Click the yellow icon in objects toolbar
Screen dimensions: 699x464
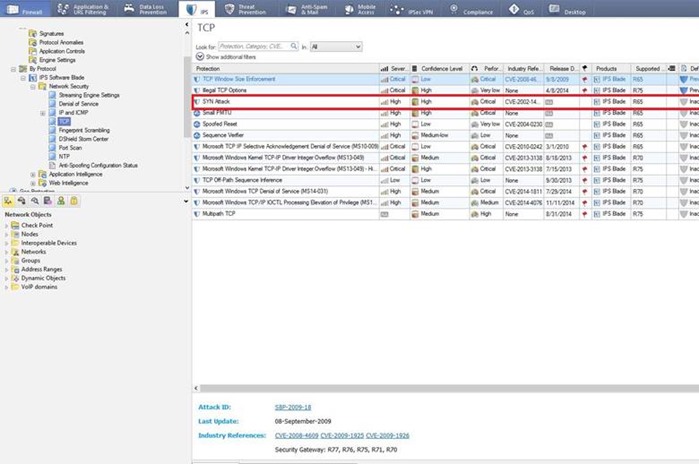point(74,201)
